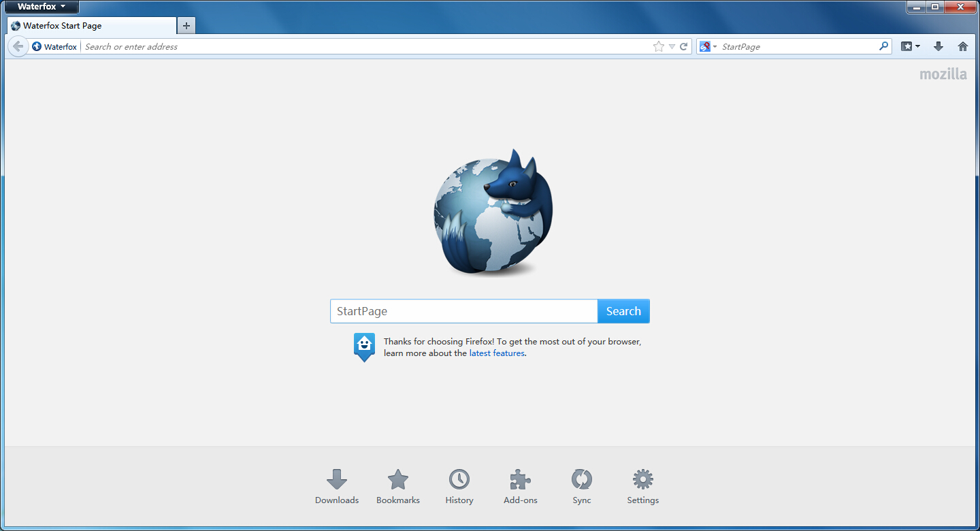Open the address bar history dropdown arrow

[x=672, y=46]
